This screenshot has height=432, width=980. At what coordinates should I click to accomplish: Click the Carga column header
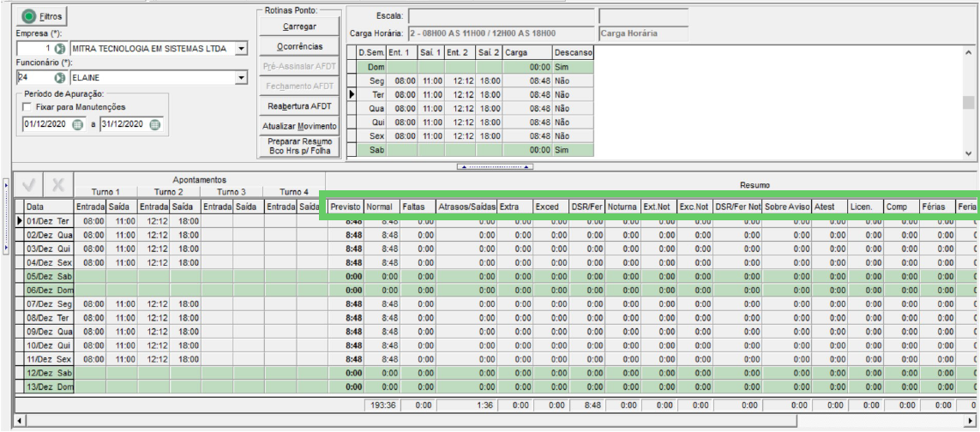pyautogui.click(x=527, y=52)
